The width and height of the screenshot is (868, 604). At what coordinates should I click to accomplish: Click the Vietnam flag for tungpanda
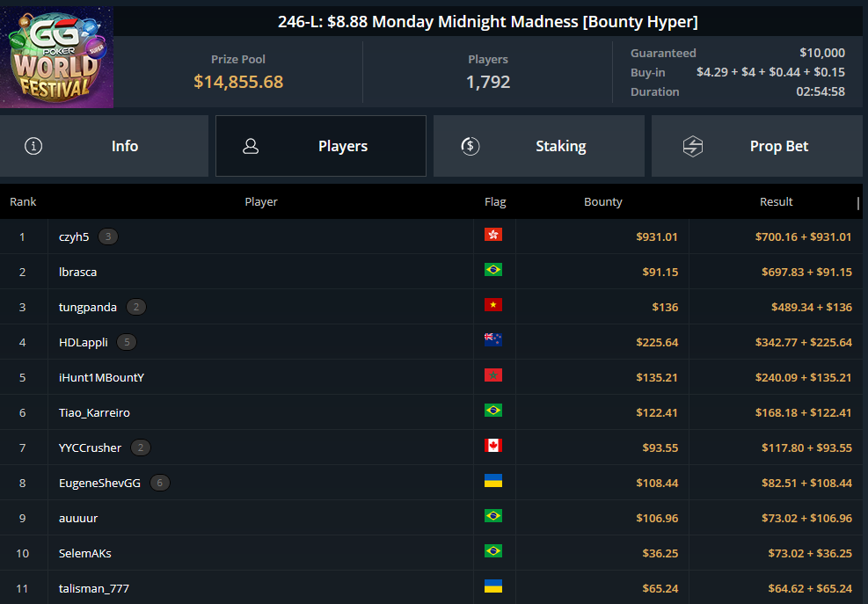pos(493,305)
